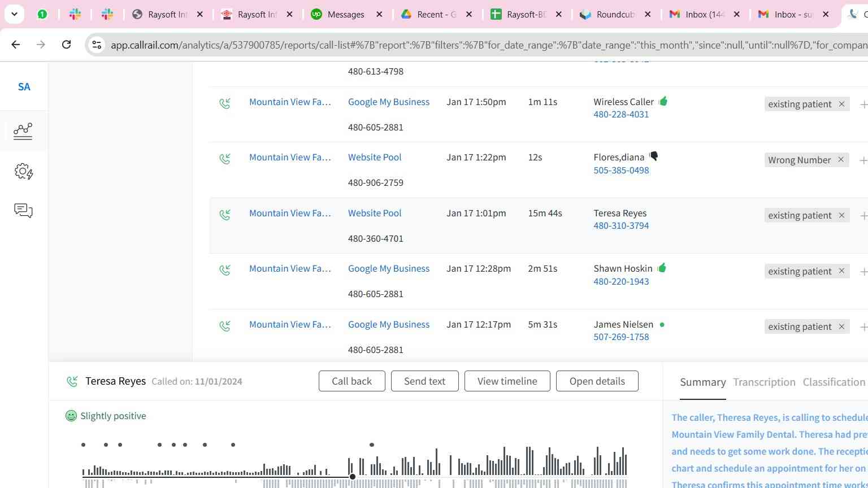Viewport: 868px width, 488px height.
Task: Click phone number 480-220-1943
Action: (621, 282)
